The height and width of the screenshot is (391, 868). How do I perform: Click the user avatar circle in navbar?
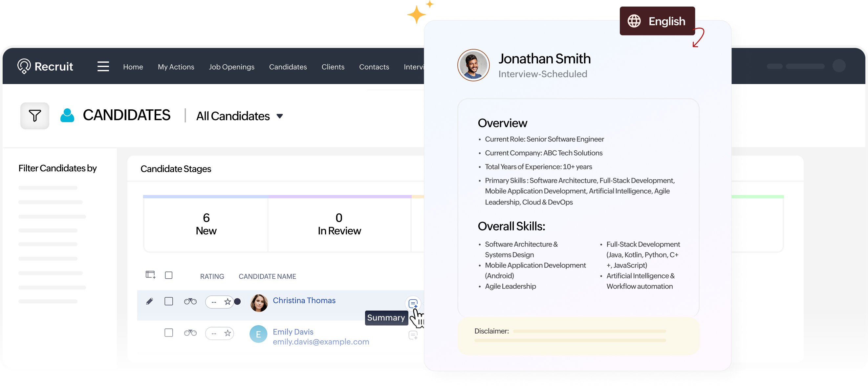(839, 66)
